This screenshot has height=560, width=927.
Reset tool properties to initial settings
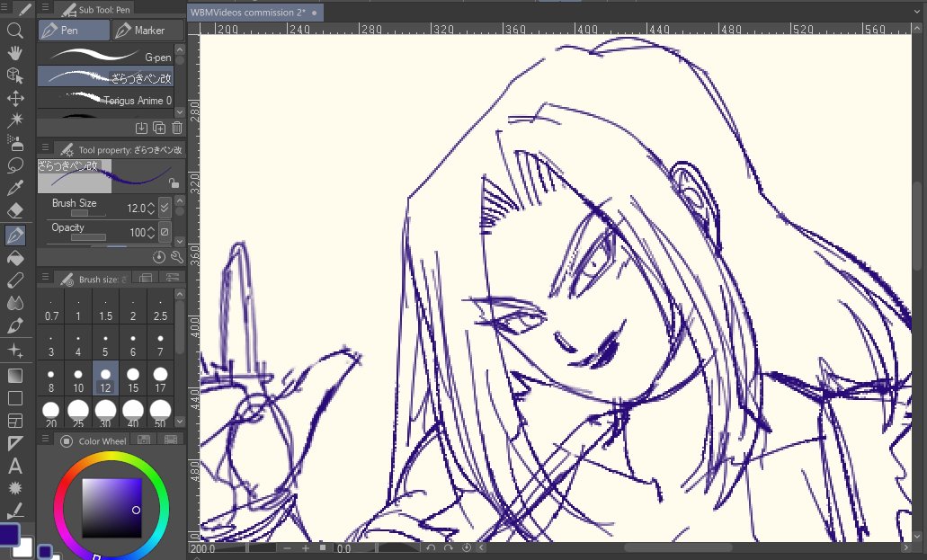point(158,257)
